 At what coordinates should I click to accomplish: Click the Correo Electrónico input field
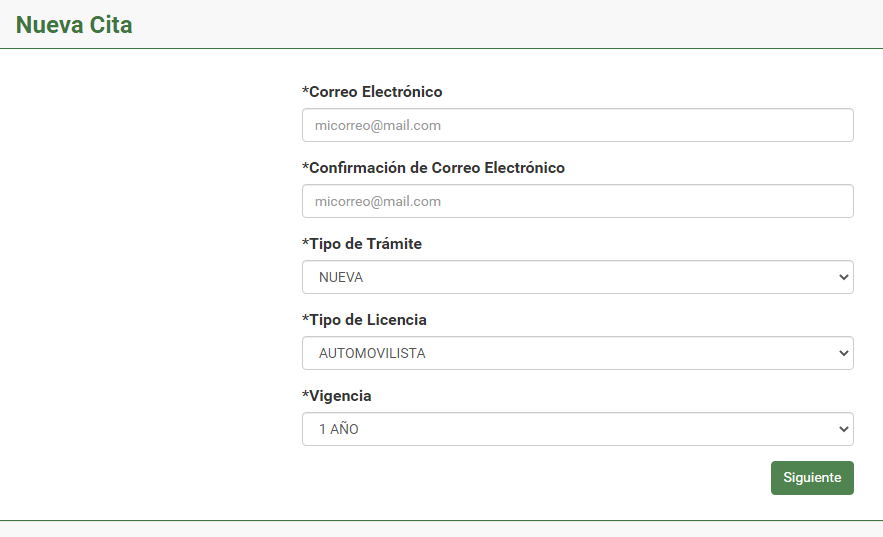pos(577,126)
